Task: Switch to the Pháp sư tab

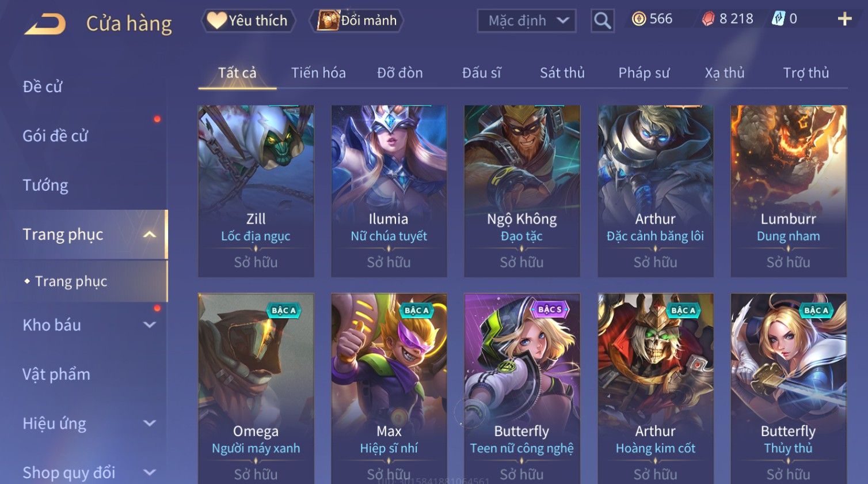Action: click(644, 73)
